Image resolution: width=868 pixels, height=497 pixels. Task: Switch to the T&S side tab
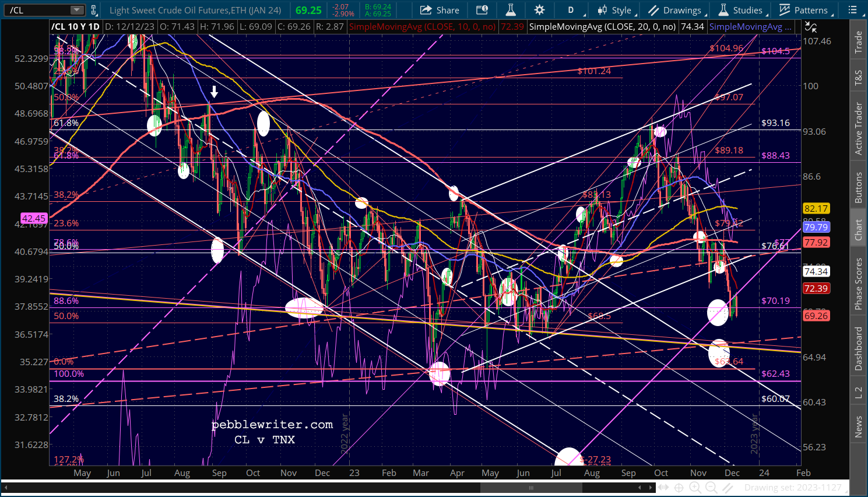[859, 78]
